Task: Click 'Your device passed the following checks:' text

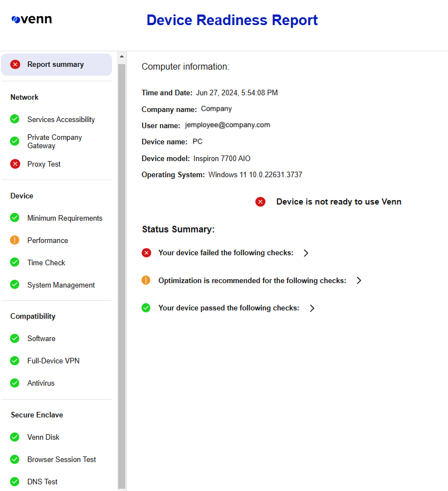Action: [229, 308]
